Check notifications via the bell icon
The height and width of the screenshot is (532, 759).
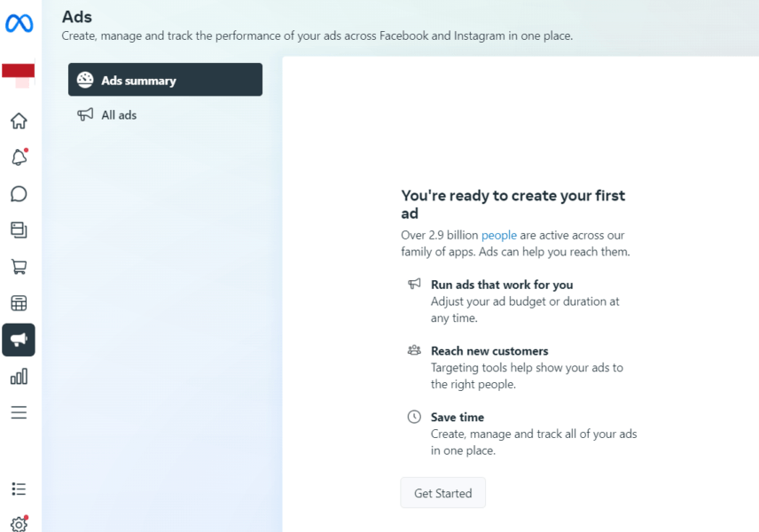click(19, 157)
